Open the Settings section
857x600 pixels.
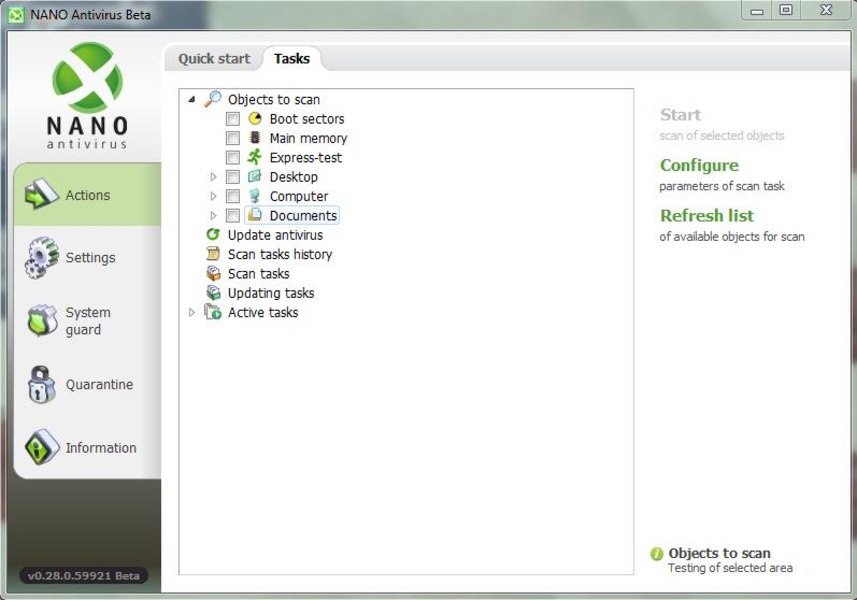click(x=87, y=257)
